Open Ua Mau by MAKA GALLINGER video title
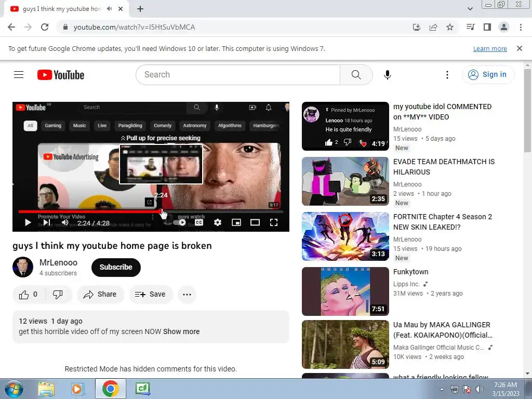Image resolution: width=532 pixels, height=399 pixels. 443,330
